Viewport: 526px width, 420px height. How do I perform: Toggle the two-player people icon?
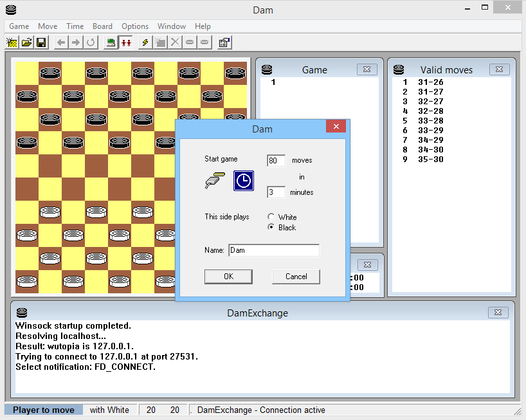(x=126, y=42)
